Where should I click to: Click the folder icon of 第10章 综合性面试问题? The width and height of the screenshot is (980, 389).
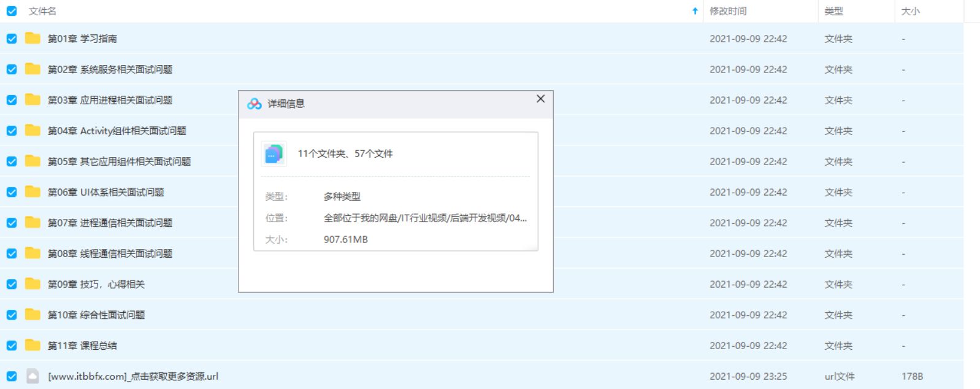(33, 314)
